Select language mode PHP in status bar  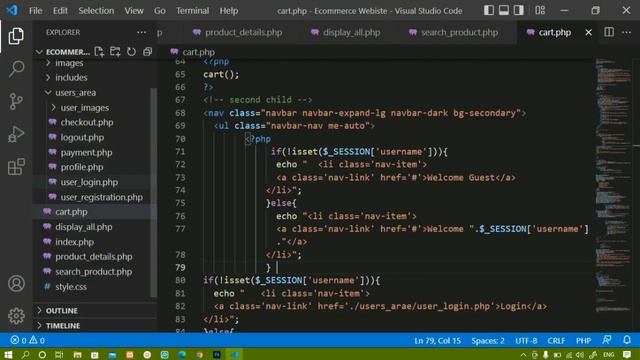[583, 340]
